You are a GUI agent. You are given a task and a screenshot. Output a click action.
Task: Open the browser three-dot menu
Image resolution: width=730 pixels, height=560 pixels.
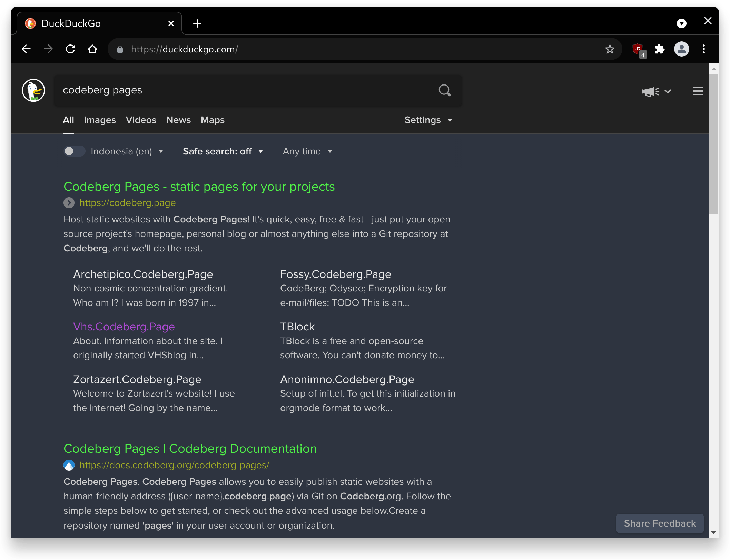coord(703,49)
